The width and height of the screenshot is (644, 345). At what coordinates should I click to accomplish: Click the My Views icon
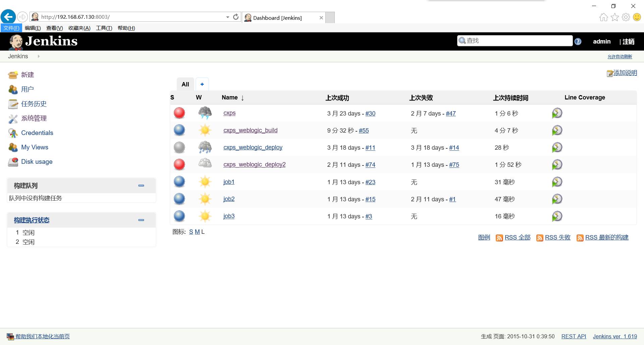(x=13, y=147)
